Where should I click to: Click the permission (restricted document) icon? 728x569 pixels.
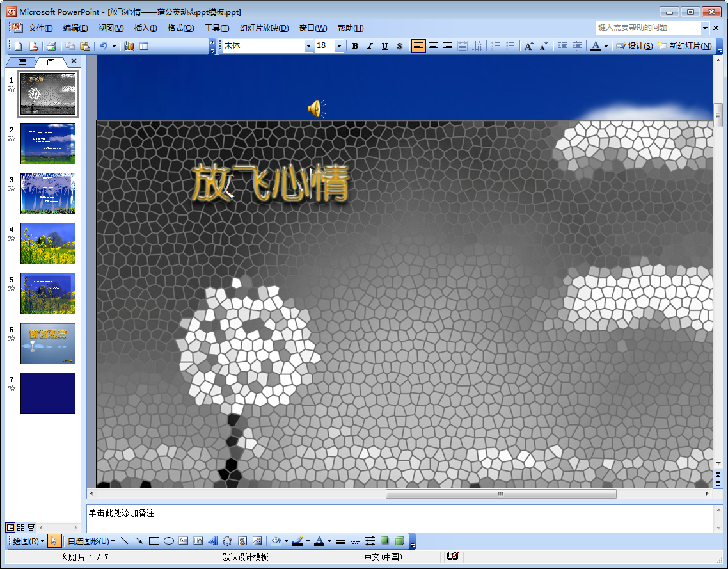point(33,46)
